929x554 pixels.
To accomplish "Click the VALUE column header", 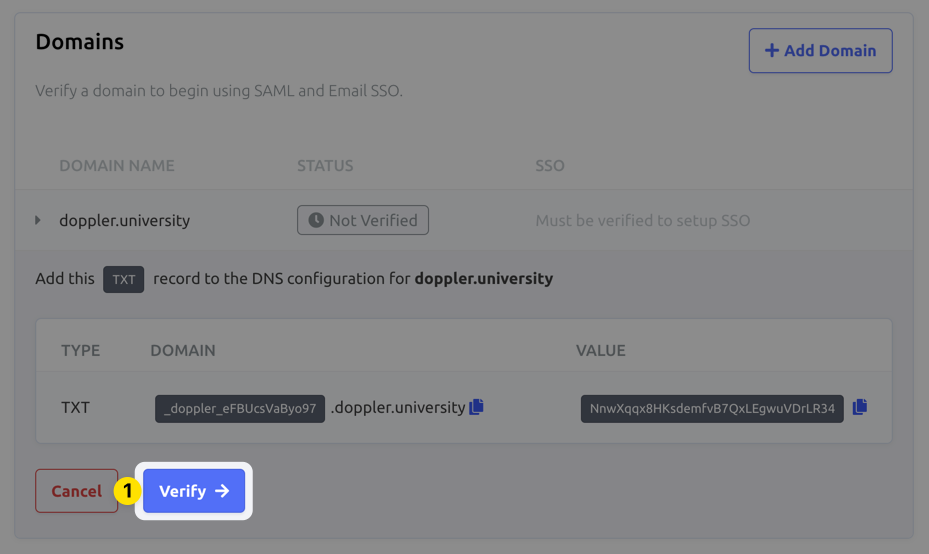I will pyautogui.click(x=601, y=350).
